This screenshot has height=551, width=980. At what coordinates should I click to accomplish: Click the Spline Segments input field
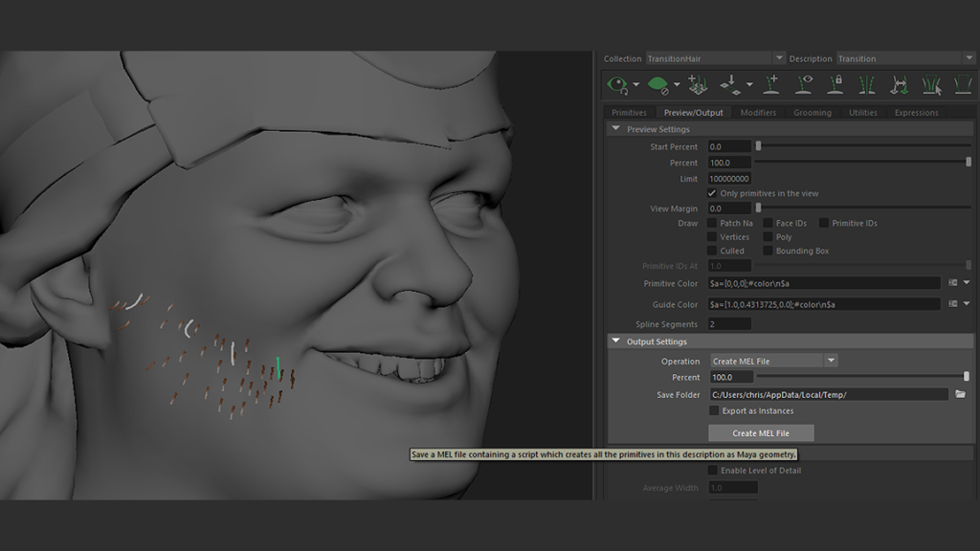pos(728,324)
